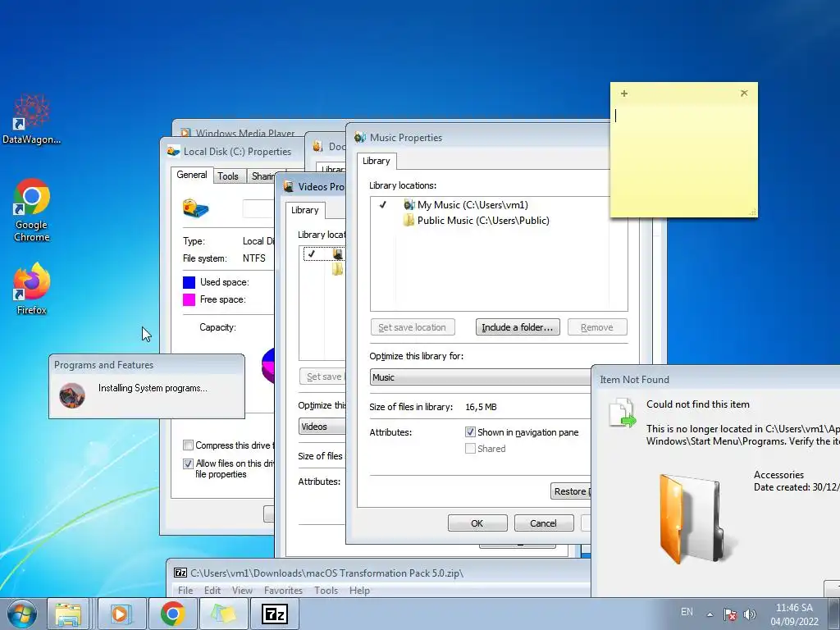Viewport: 840px width, 630px height.
Task: Click the magenta Free space swatch
Action: point(189,299)
